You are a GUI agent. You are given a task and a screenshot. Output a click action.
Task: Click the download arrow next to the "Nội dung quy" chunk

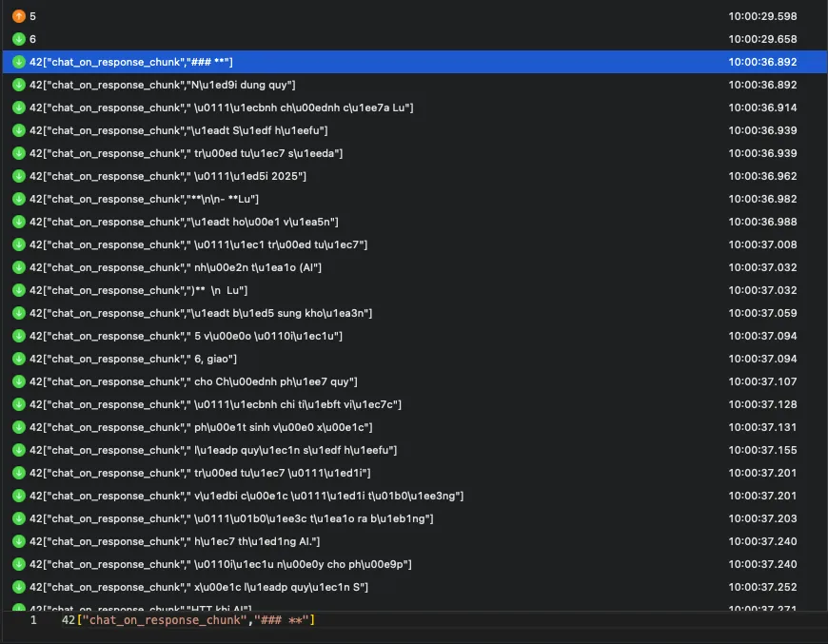[19, 85]
